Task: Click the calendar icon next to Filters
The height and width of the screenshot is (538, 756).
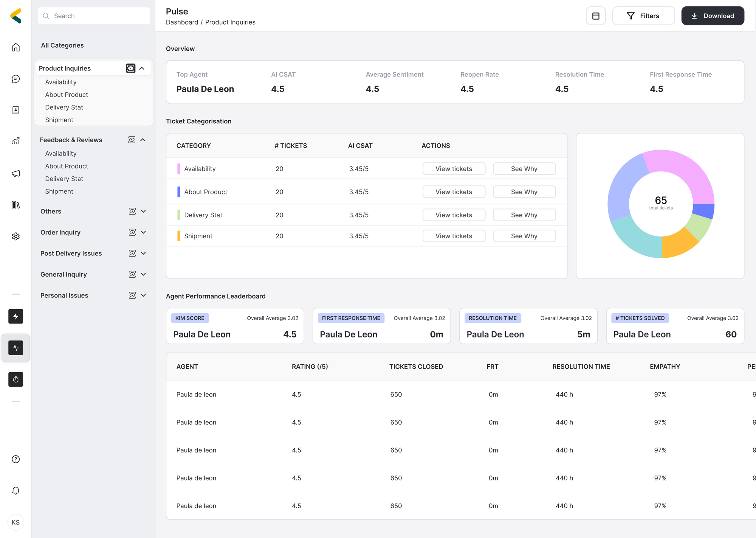Action: click(596, 16)
